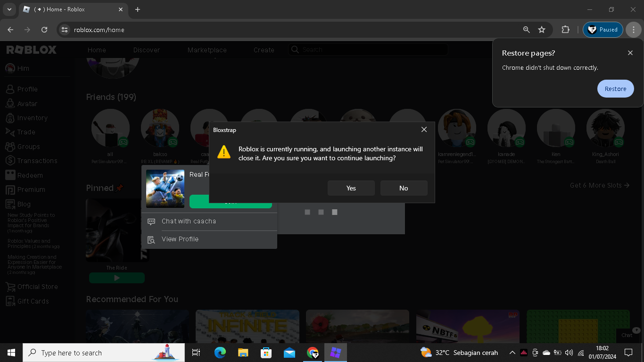
Task: Open the Profile icon in Roblox sidebar
Action: pyautogui.click(x=10, y=89)
